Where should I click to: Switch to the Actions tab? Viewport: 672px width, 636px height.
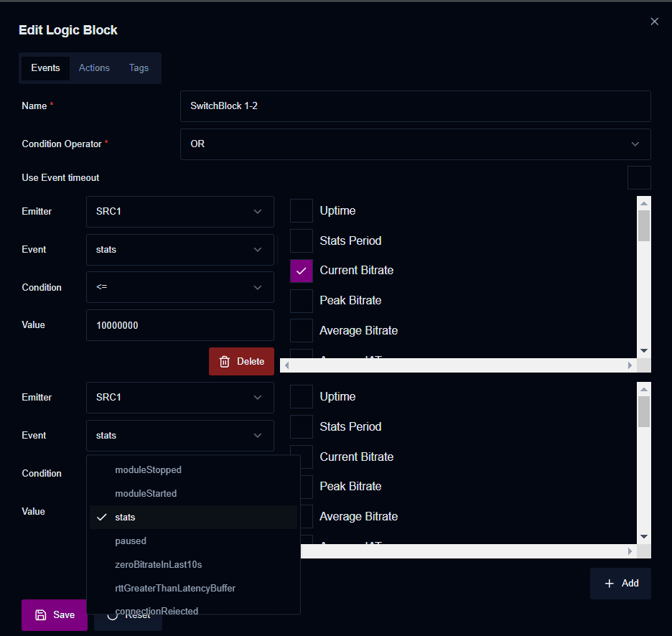[x=94, y=68]
